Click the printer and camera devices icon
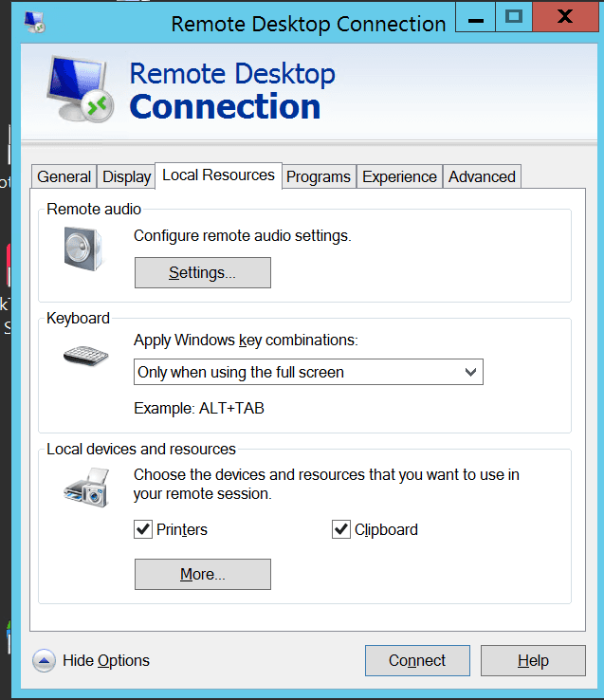Viewport: 604px width, 700px height. click(85, 489)
